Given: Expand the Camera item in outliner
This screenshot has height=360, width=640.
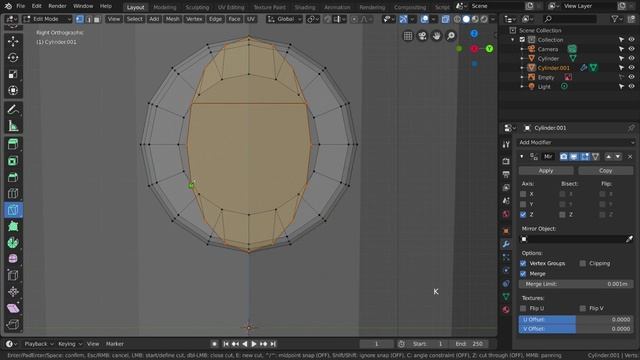Looking at the screenshot, I should coord(522,49).
